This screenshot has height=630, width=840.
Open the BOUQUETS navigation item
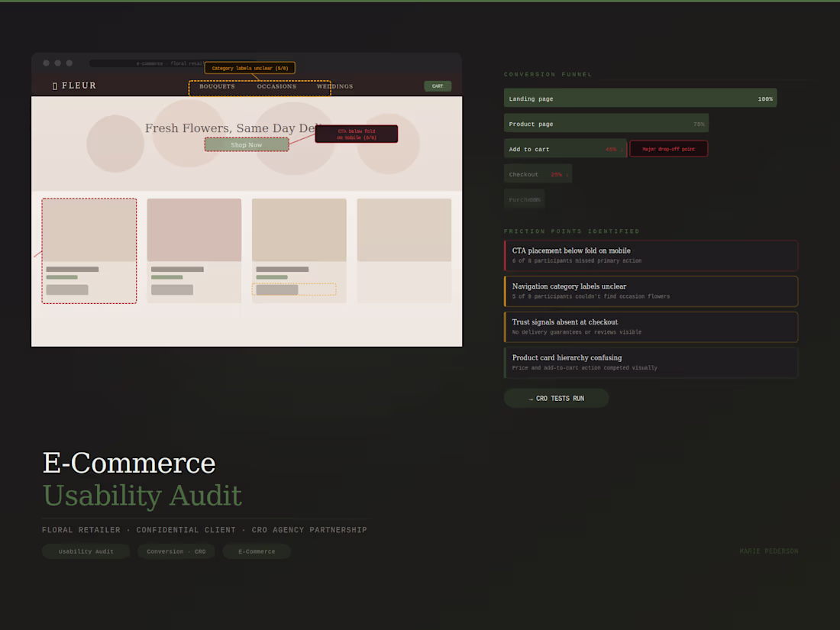[x=217, y=86]
